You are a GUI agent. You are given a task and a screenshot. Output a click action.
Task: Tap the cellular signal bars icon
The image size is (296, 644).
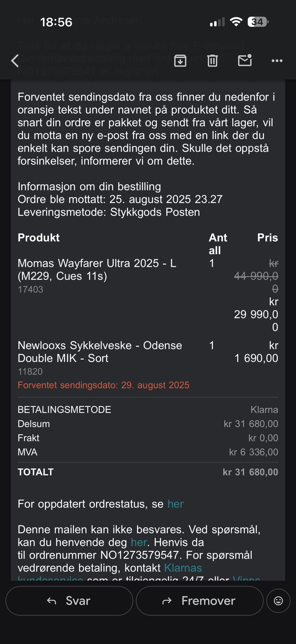[x=217, y=22]
